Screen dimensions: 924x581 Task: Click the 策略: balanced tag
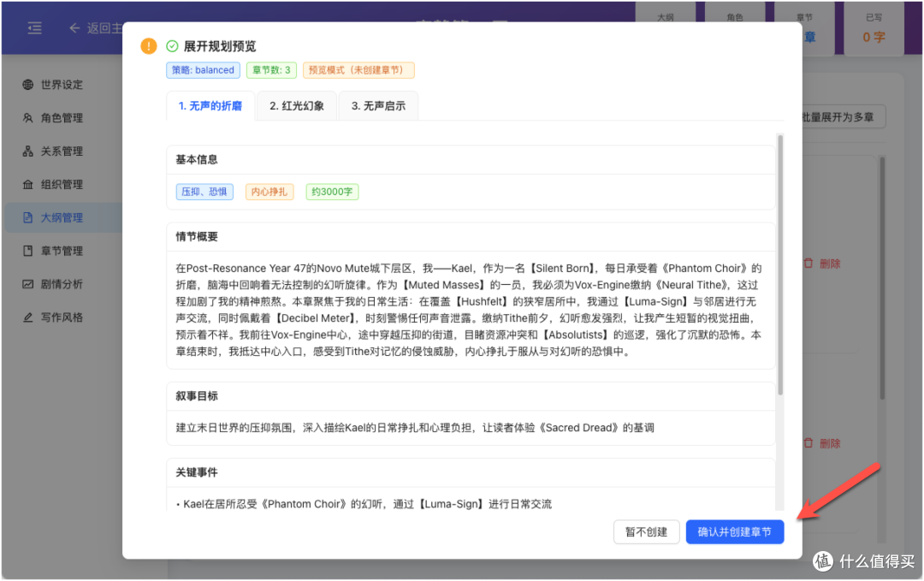pyautogui.click(x=203, y=70)
